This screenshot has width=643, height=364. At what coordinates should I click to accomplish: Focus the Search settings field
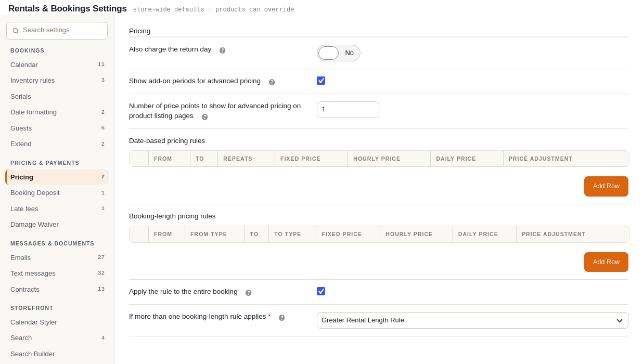(57, 31)
